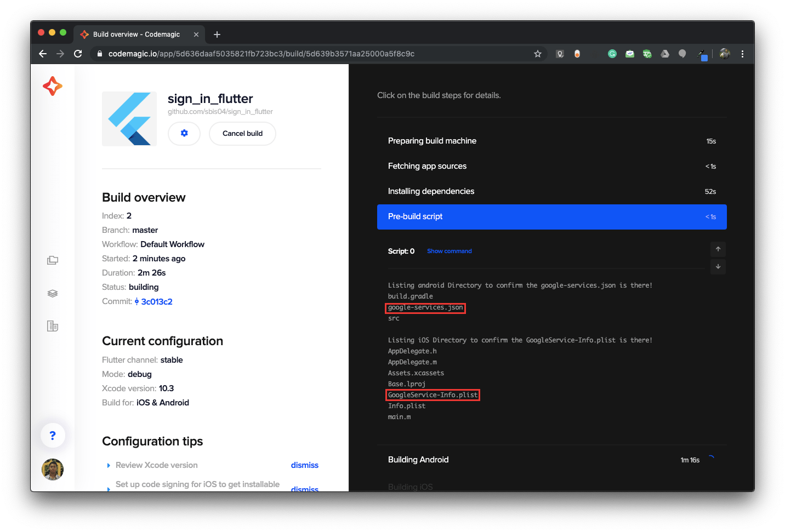Click Show command link
The image size is (785, 532).
pyautogui.click(x=449, y=251)
